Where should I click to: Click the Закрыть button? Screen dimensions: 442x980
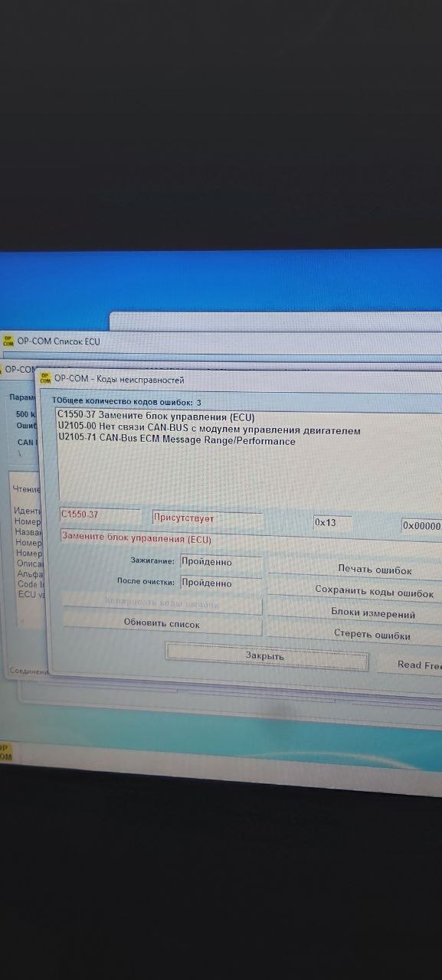tap(265, 656)
